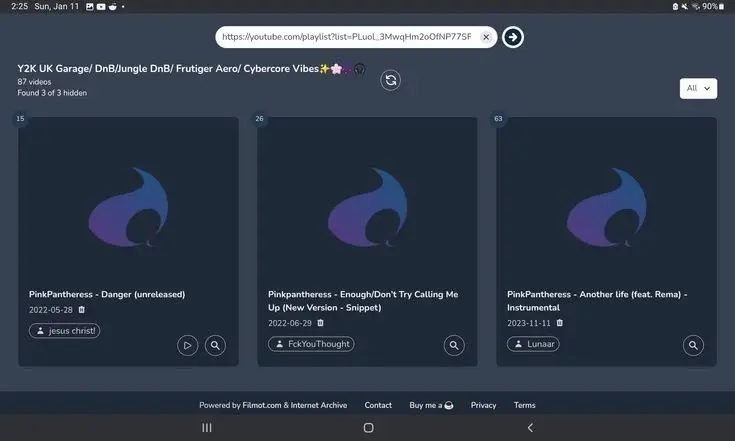Click the trash icon next to 2022-05-28

coord(82,310)
